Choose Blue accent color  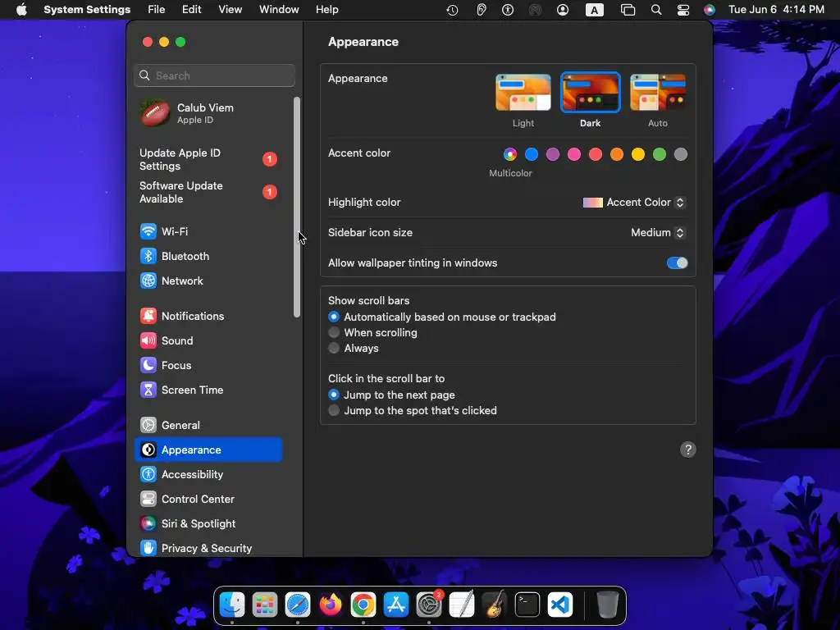point(532,155)
